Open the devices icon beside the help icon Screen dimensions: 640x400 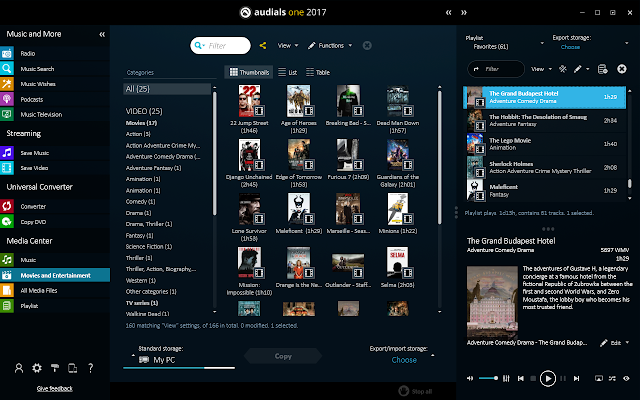(73, 368)
